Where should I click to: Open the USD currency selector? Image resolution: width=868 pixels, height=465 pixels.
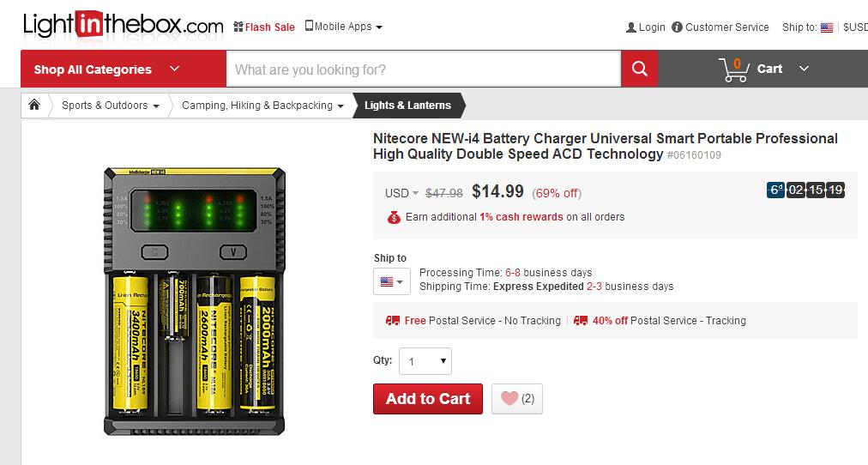click(401, 193)
